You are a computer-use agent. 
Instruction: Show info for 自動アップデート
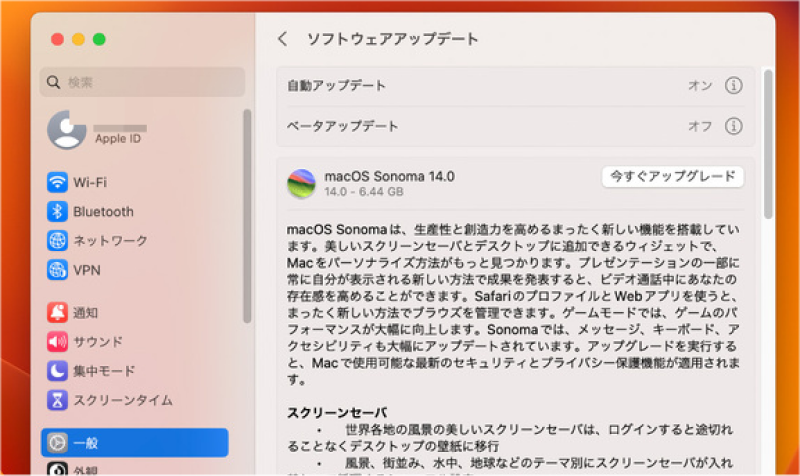point(733,85)
